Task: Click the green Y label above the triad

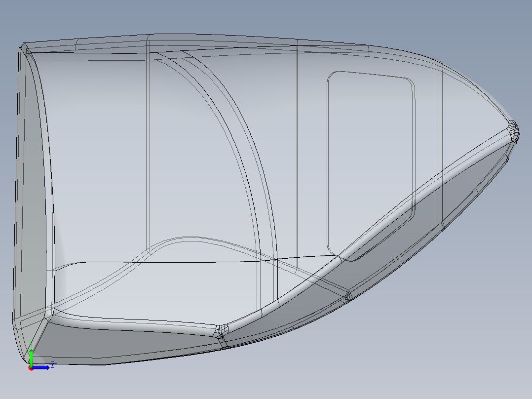Action: click(31, 343)
